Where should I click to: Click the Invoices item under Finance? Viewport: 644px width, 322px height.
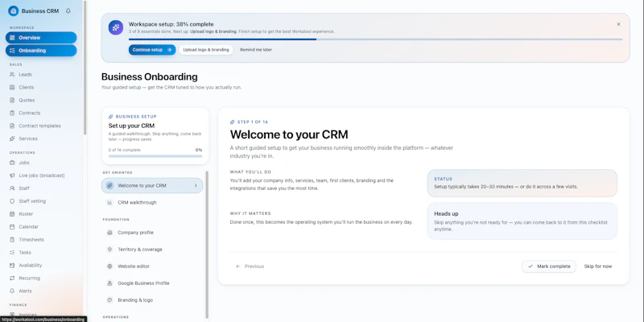click(x=41, y=315)
